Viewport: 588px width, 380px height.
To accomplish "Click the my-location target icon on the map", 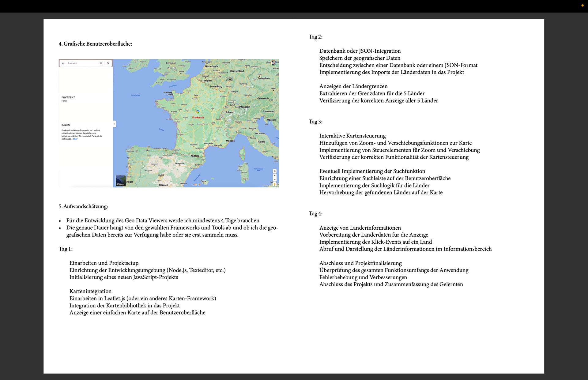I will point(275,171).
